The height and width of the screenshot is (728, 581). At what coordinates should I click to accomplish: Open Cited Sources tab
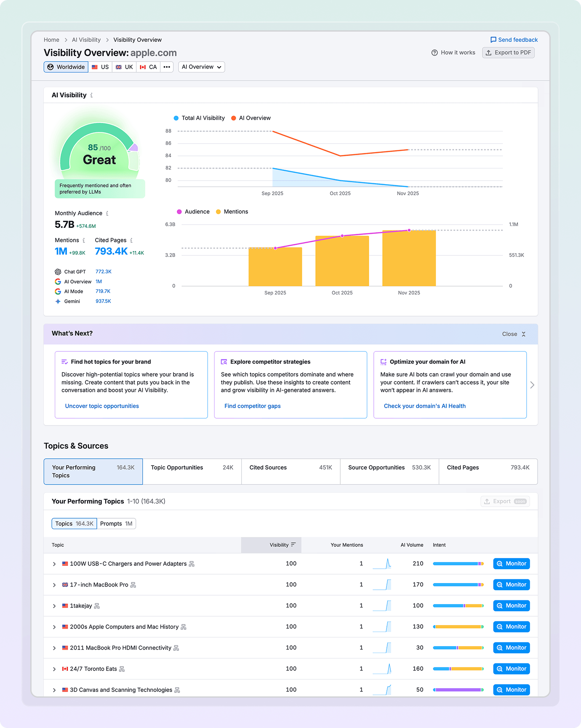coord(291,471)
